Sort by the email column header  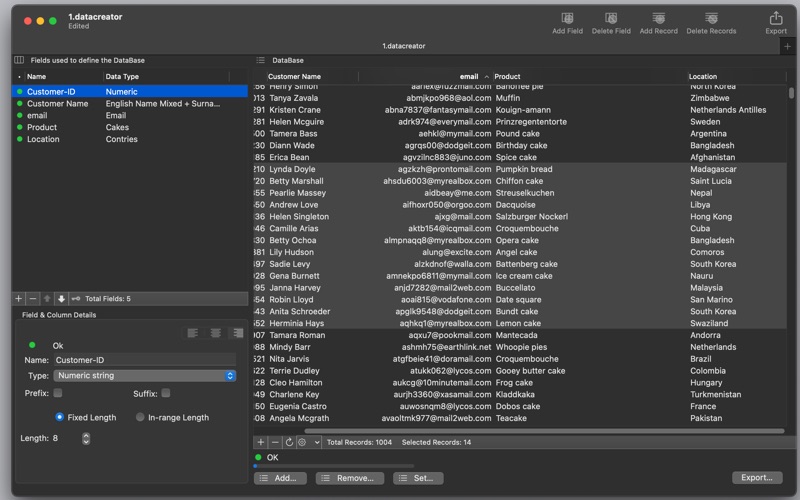point(468,76)
